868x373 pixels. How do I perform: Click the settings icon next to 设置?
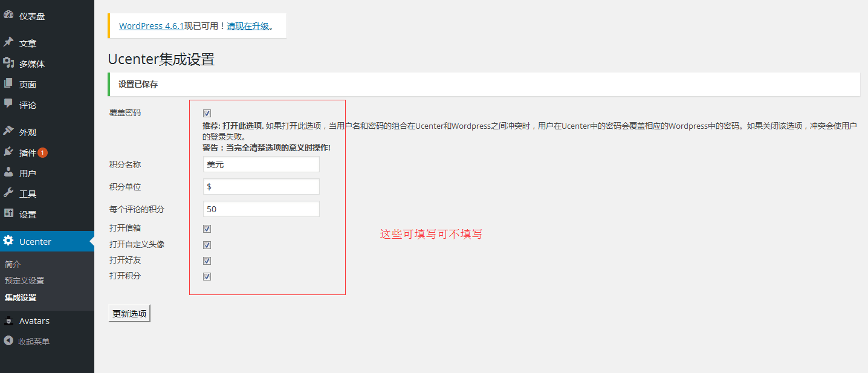point(8,213)
